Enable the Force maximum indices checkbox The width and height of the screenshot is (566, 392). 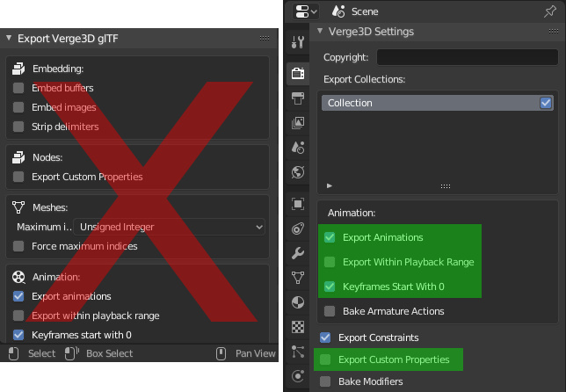pos(18,246)
